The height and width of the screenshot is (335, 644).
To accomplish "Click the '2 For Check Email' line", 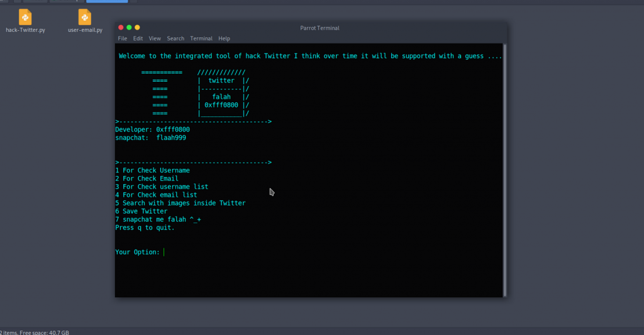I will [x=147, y=178].
